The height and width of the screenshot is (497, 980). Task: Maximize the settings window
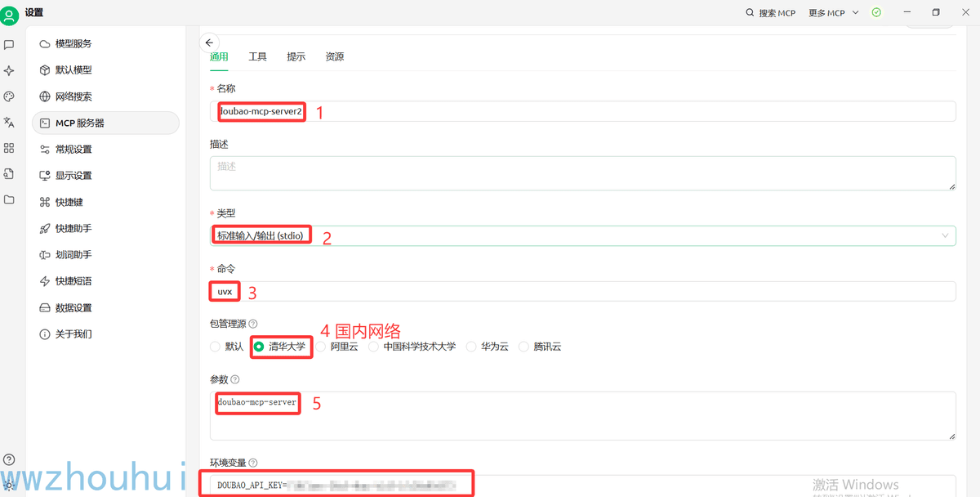coord(936,12)
